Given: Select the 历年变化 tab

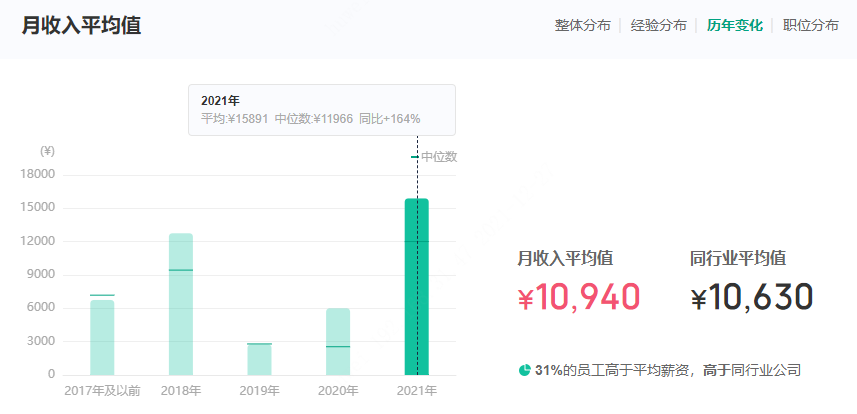Looking at the screenshot, I should pyautogui.click(x=735, y=25).
